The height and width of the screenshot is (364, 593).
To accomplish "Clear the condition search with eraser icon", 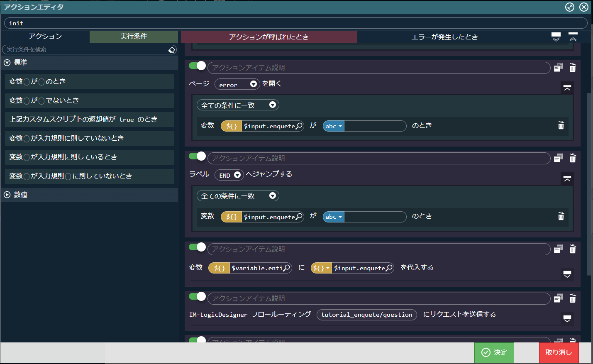I will click(x=172, y=50).
